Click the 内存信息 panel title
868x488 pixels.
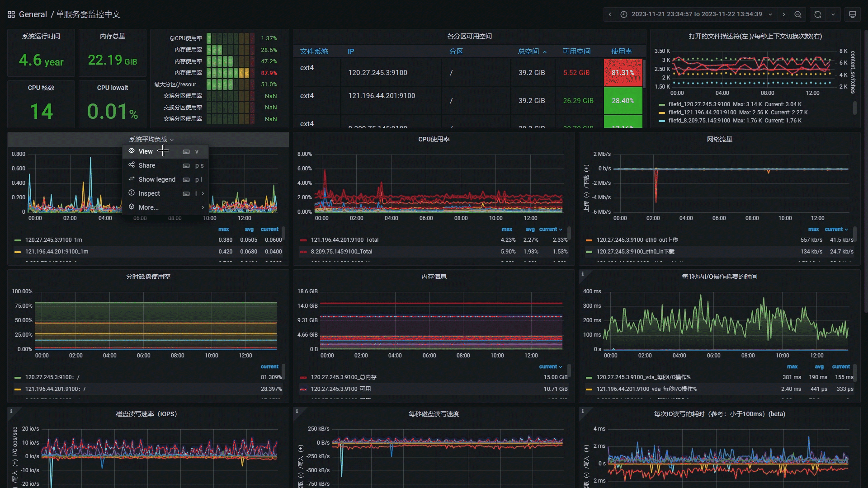tap(434, 277)
